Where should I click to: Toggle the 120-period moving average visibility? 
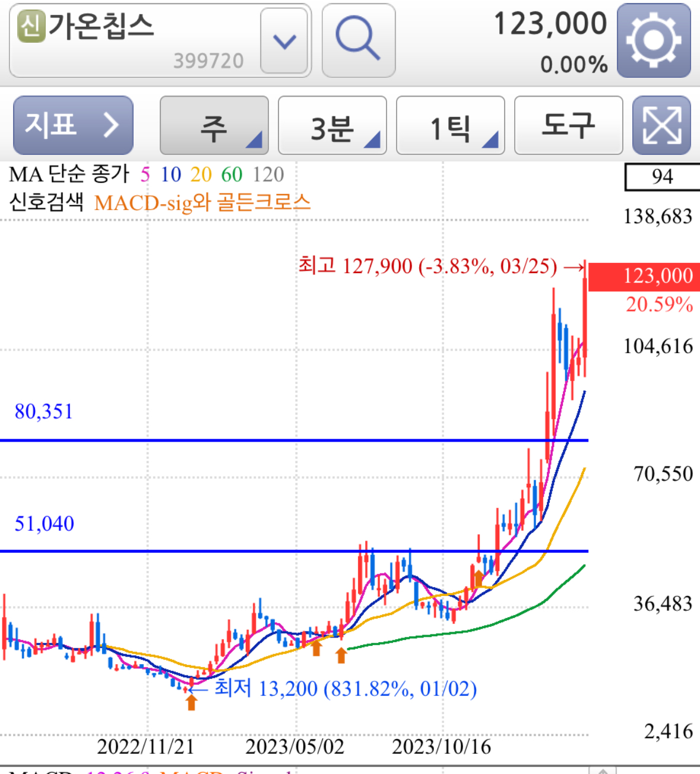coord(268,175)
